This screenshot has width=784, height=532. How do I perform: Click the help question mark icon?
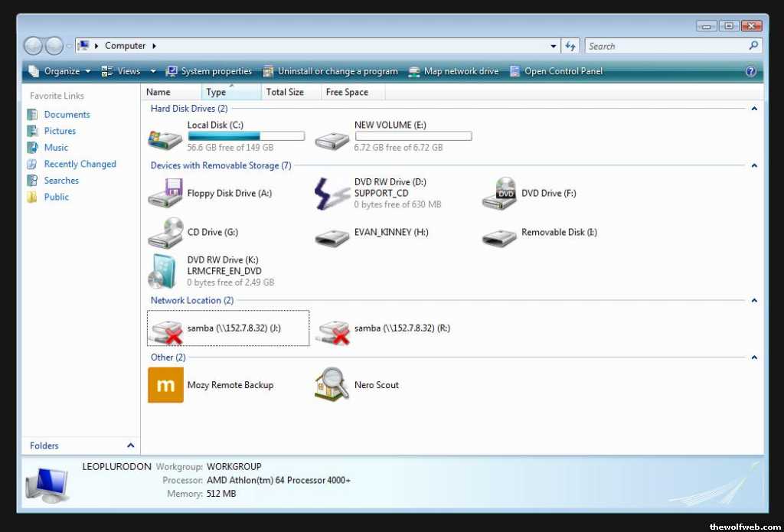750,71
